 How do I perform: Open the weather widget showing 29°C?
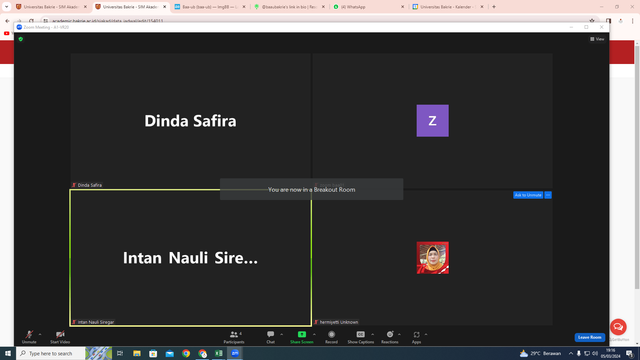[540, 353]
